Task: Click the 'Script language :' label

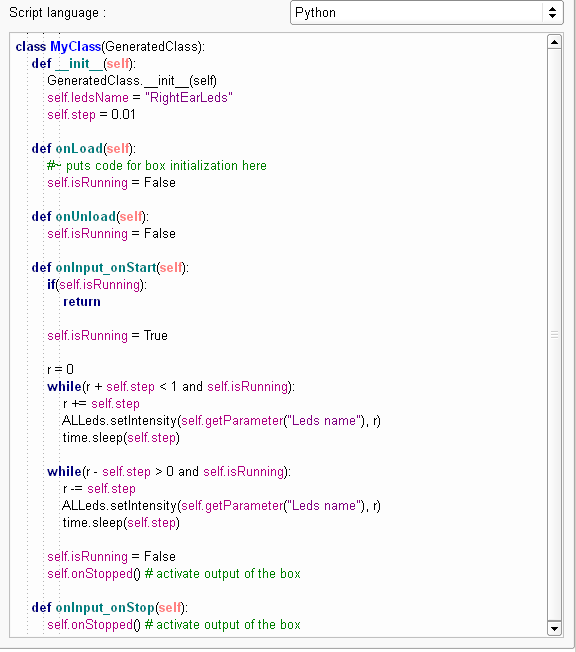Action: (58, 13)
